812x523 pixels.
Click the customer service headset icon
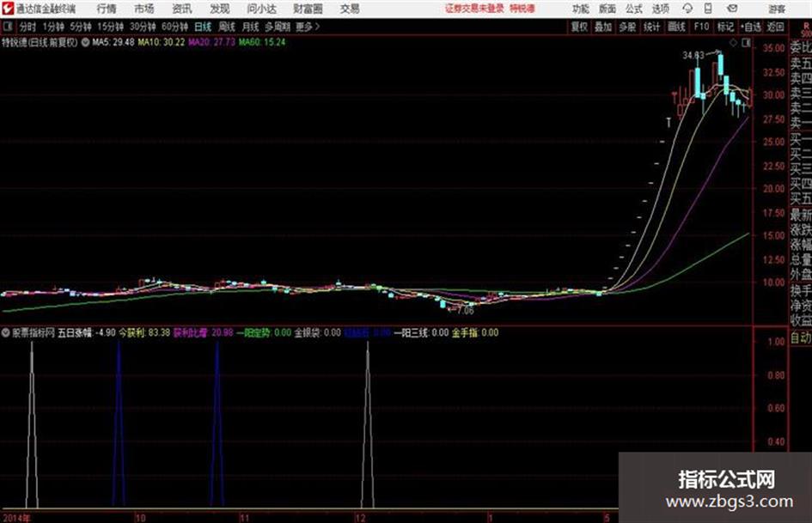(x=687, y=9)
